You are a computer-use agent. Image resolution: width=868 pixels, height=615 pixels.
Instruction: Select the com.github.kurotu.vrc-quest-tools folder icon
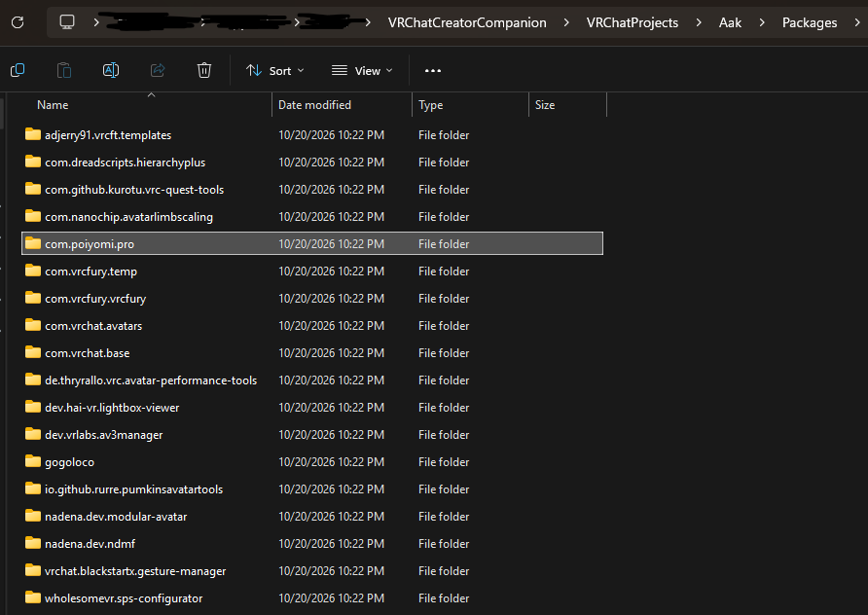coord(33,189)
